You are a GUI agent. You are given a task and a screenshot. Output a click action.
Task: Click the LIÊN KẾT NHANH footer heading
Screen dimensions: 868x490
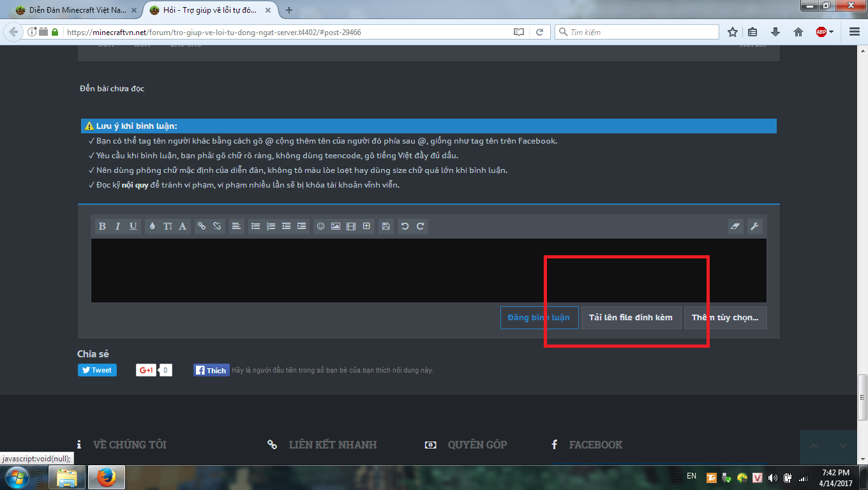[x=333, y=445]
